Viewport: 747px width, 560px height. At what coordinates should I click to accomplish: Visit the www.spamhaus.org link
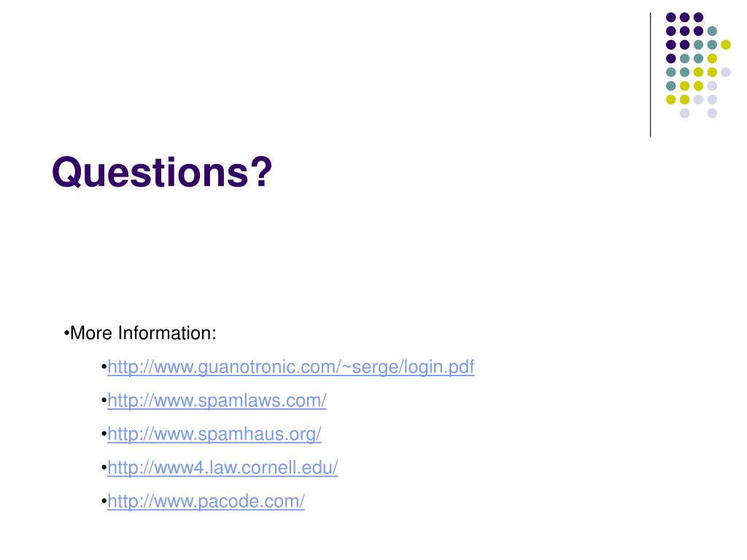pyautogui.click(x=214, y=435)
